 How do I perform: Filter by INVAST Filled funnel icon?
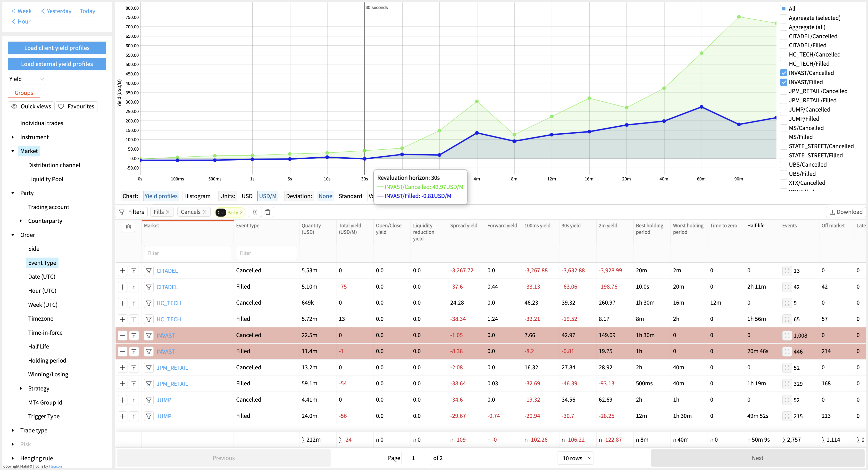point(149,351)
